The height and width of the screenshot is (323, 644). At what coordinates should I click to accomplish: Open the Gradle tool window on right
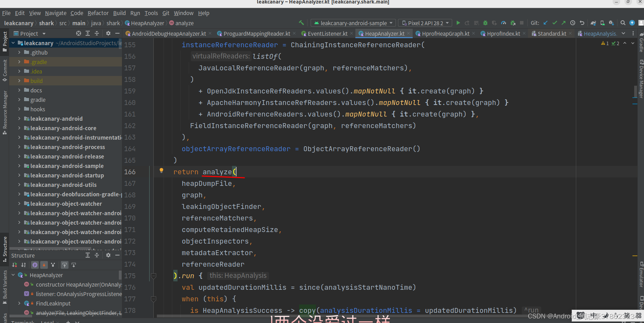click(641, 42)
